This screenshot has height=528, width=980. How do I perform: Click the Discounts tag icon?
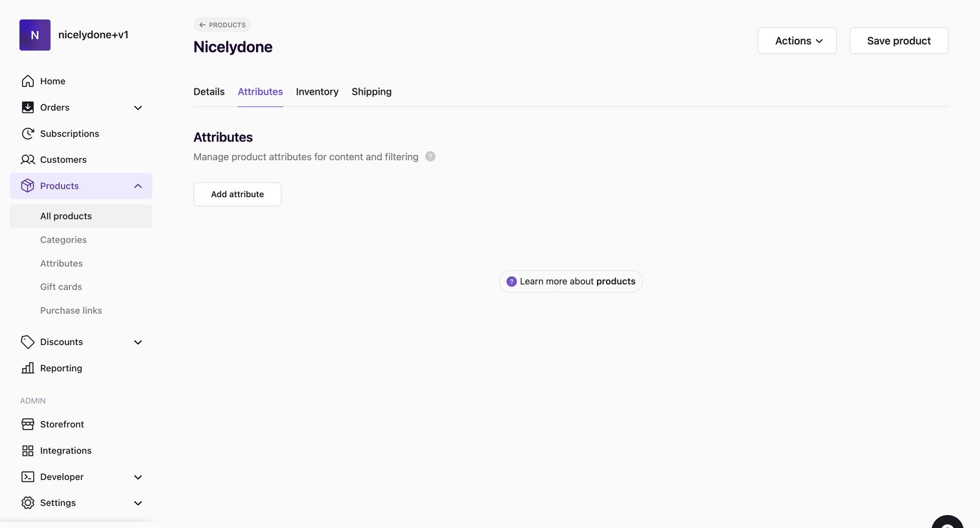pyautogui.click(x=28, y=342)
